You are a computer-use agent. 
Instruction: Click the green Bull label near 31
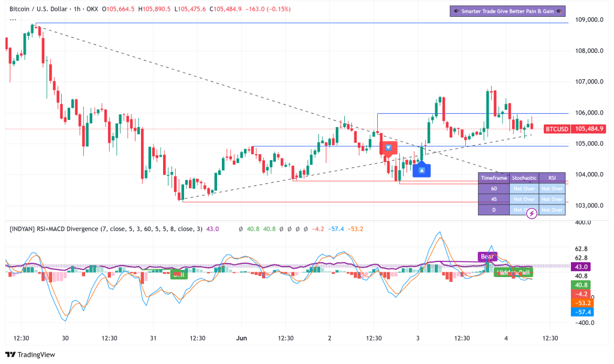click(x=179, y=274)
